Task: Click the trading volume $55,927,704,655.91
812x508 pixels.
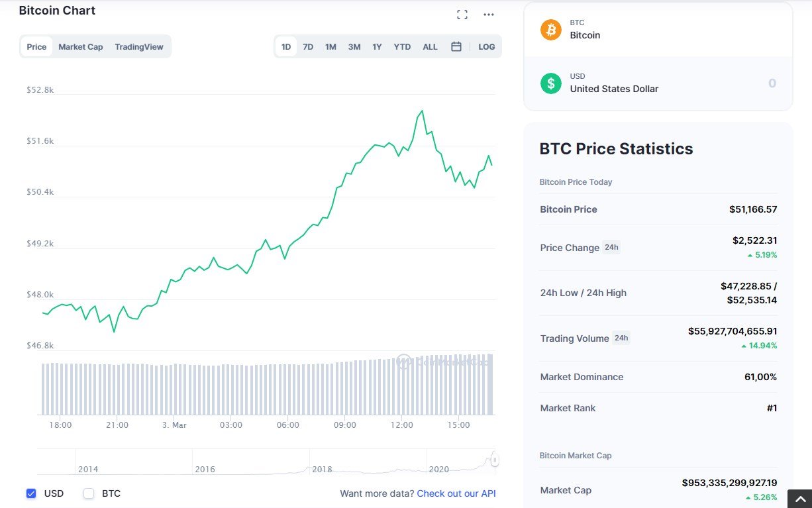Action: click(x=733, y=330)
